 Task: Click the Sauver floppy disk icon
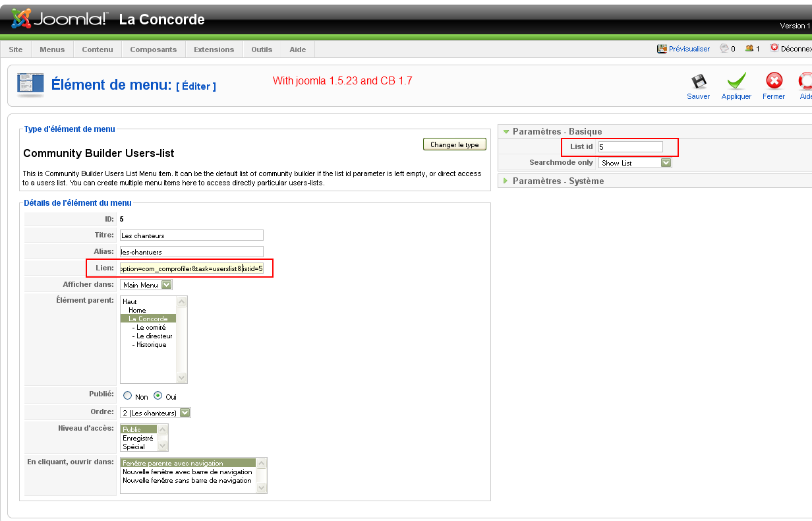click(x=699, y=81)
